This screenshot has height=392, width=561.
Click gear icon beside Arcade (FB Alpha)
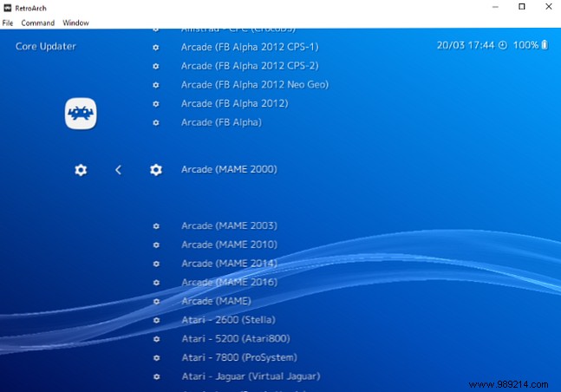(156, 122)
